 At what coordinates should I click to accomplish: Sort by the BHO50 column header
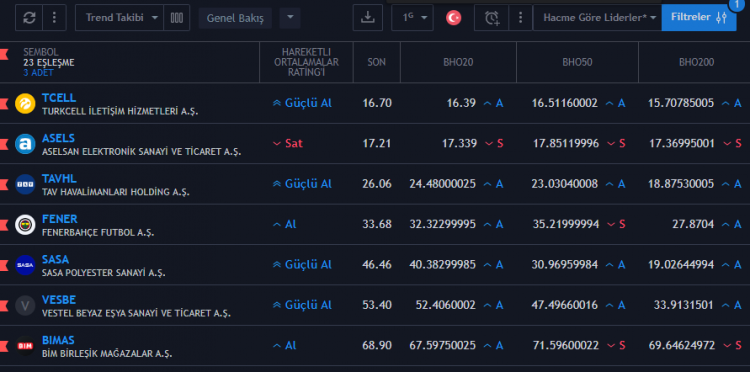pyautogui.click(x=577, y=62)
